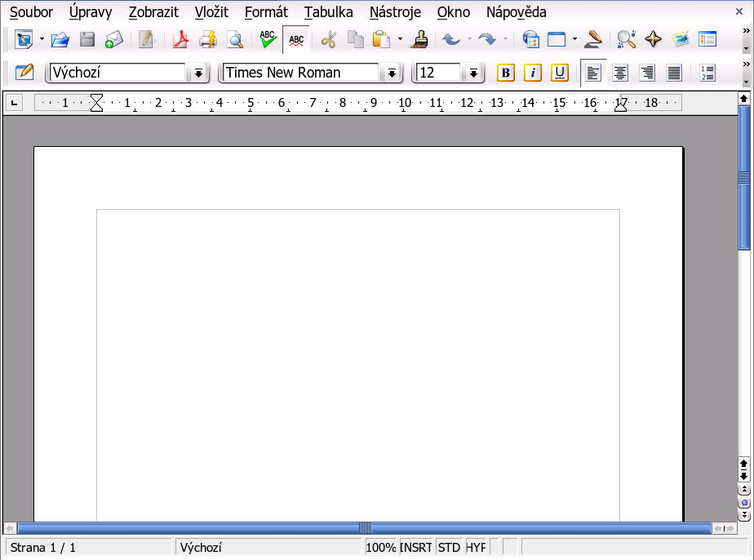754x560 pixels.
Task: Cut selection with scissors icon
Action: pos(328,39)
